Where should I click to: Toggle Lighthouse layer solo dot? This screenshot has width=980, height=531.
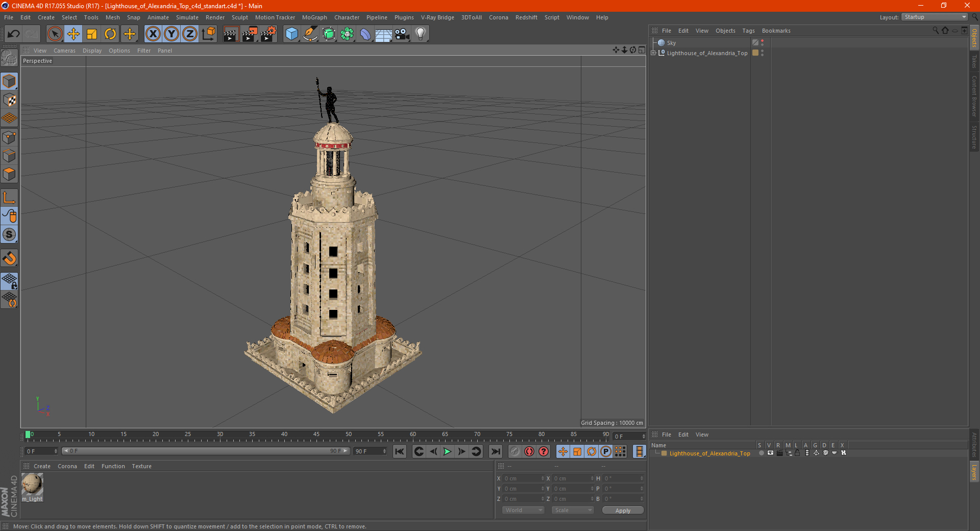tap(761, 453)
